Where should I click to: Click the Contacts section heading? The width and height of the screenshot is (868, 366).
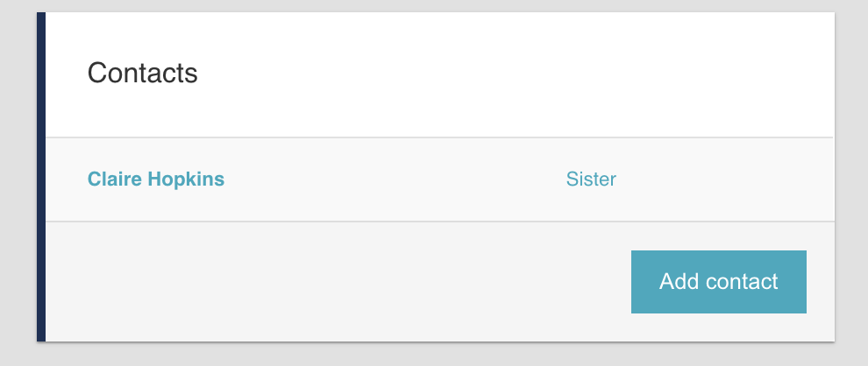tap(143, 73)
